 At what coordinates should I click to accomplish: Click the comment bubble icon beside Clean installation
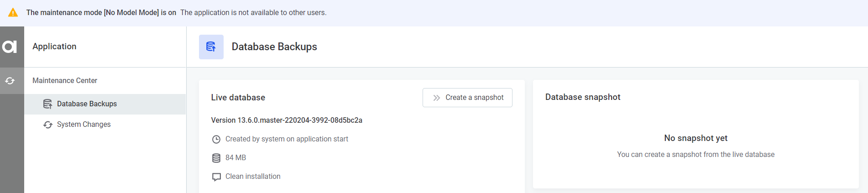(216, 177)
